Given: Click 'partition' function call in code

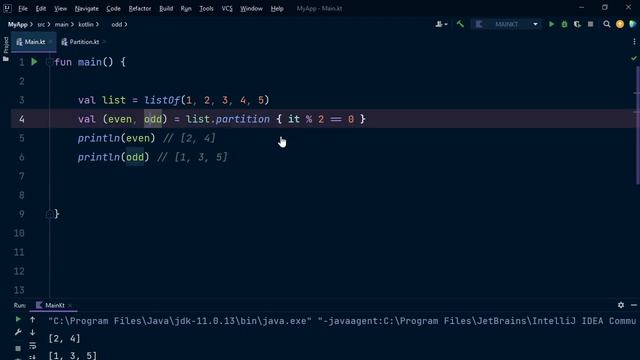Looking at the screenshot, I should [242, 119].
